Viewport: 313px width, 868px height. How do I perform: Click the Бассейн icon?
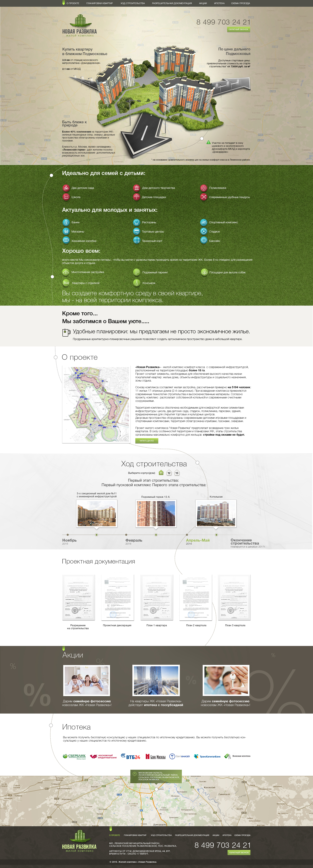click(203, 240)
